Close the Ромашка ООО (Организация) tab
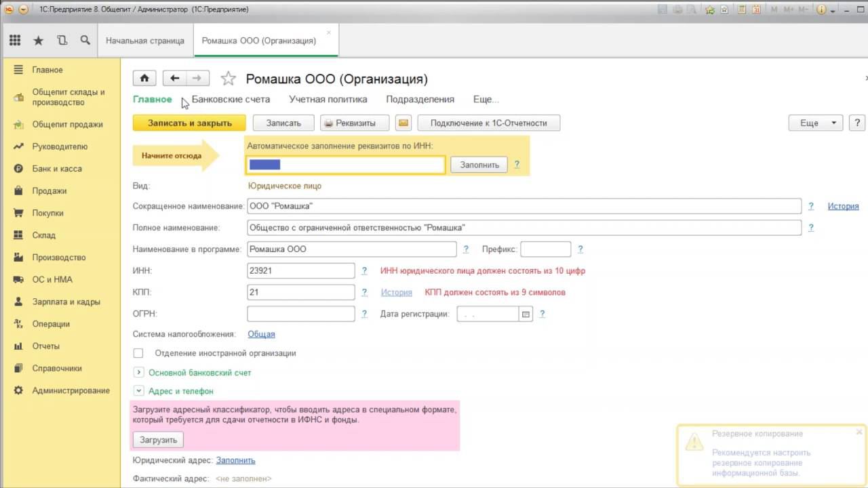 coord(329,33)
